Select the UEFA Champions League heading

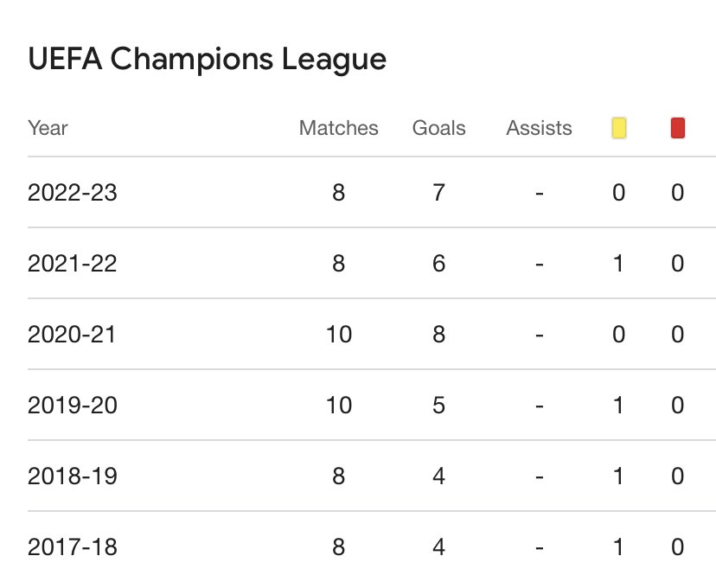click(x=207, y=60)
